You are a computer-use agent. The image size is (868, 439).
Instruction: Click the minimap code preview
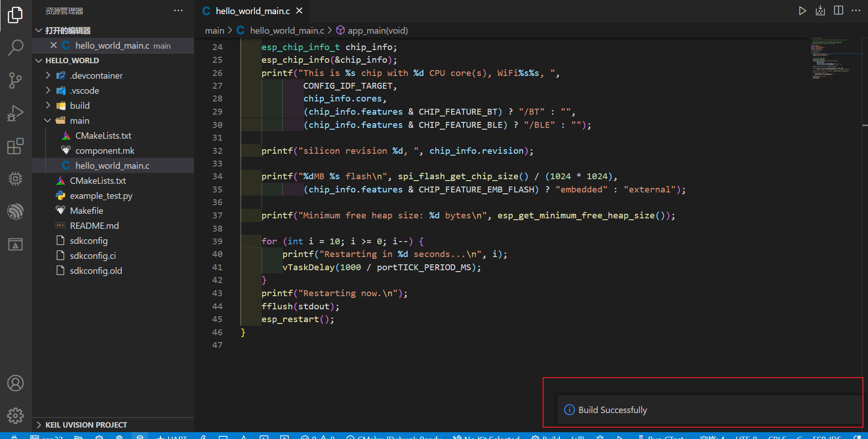pyautogui.click(x=836, y=59)
